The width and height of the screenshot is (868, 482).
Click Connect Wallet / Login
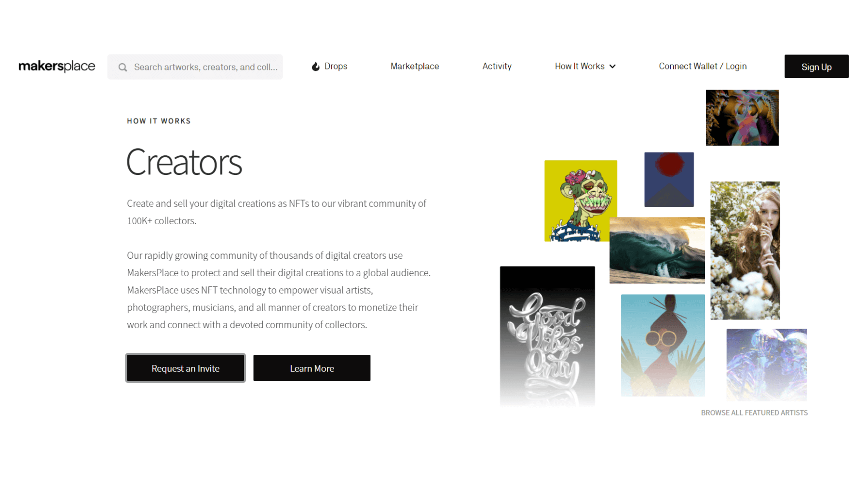coord(703,66)
